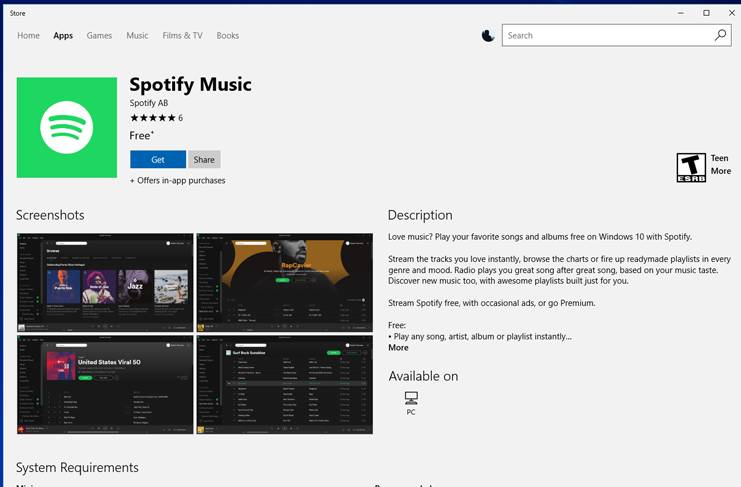The image size is (741, 487).
Task: Open the Films & TV tab
Action: pyautogui.click(x=182, y=35)
